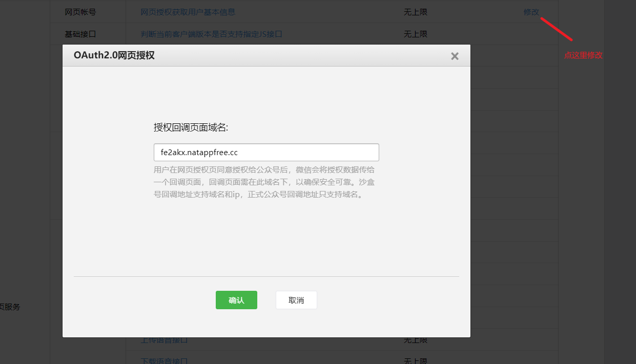Viewport: 636px width, 364px height.
Task: Click 无上限 in the 基础接口 row
Action: [x=415, y=34]
